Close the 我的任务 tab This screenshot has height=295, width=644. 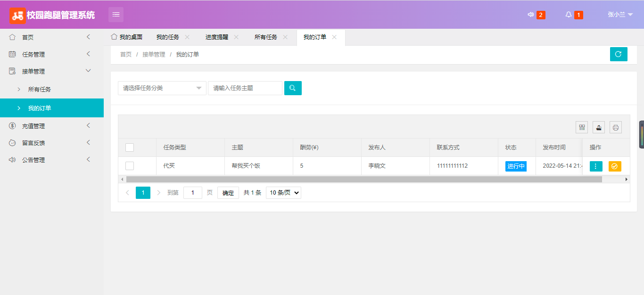tap(187, 37)
